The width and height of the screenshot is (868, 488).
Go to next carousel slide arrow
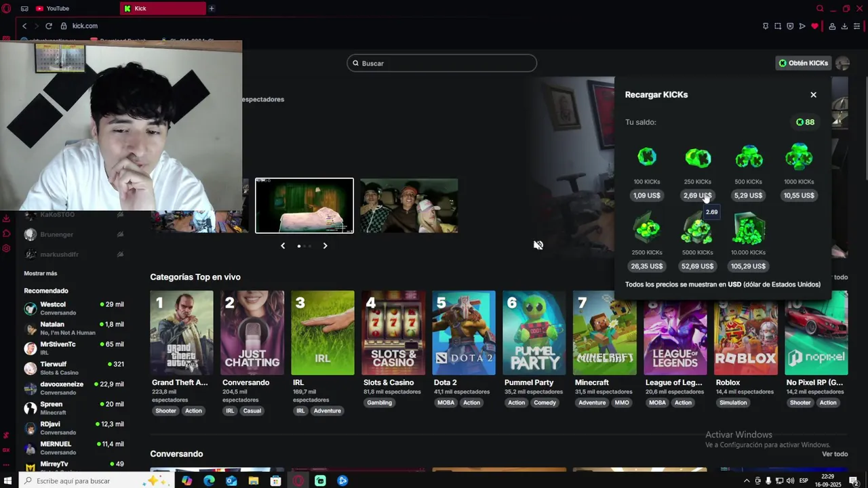click(x=325, y=246)
